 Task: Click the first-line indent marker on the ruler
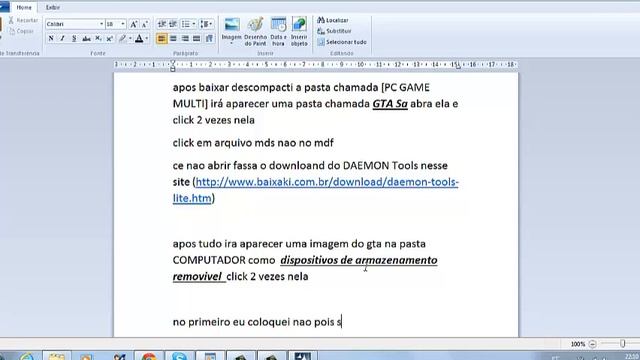click(x=173, y=62)
